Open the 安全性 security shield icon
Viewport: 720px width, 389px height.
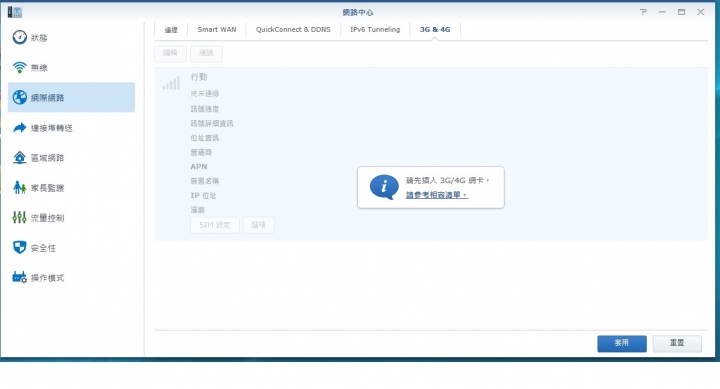[19, 248]
